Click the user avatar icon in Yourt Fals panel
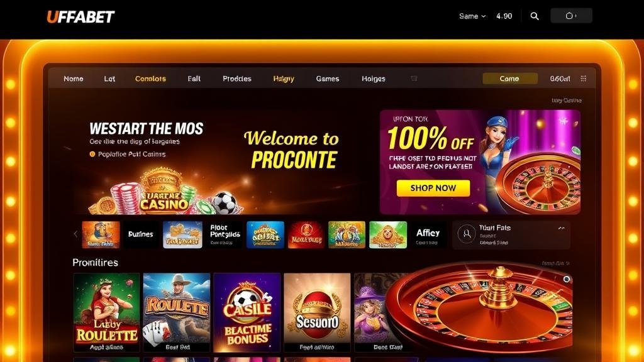 pyautogui.click(x=467, y=234)
